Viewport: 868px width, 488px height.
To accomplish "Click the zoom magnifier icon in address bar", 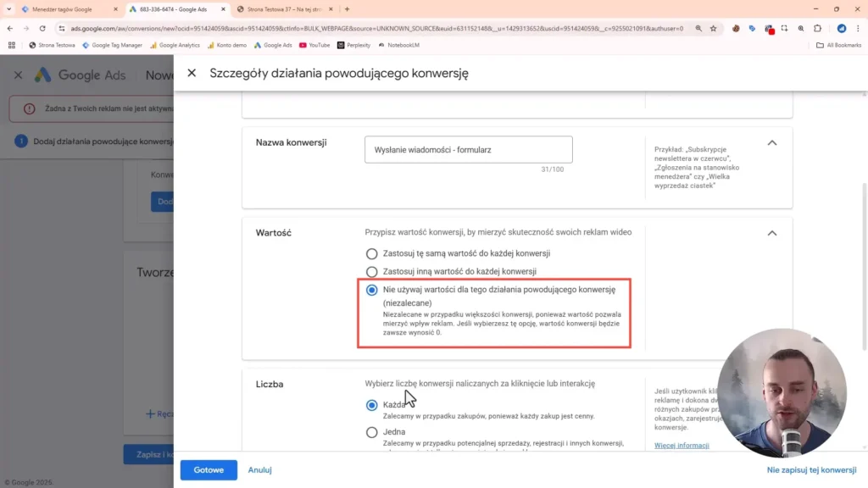I will coord(698,28).
